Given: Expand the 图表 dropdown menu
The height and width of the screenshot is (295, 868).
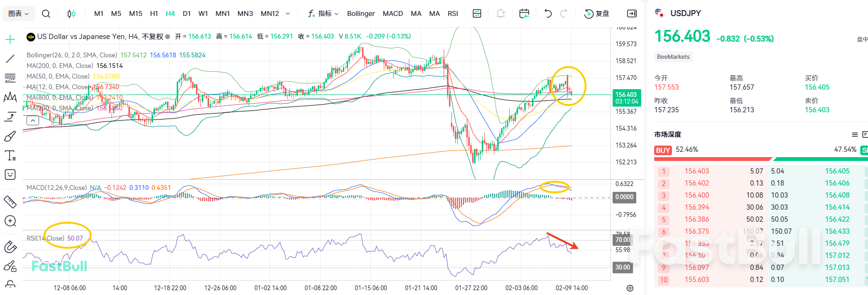Looking at the screenshot, I should [18, 13].
